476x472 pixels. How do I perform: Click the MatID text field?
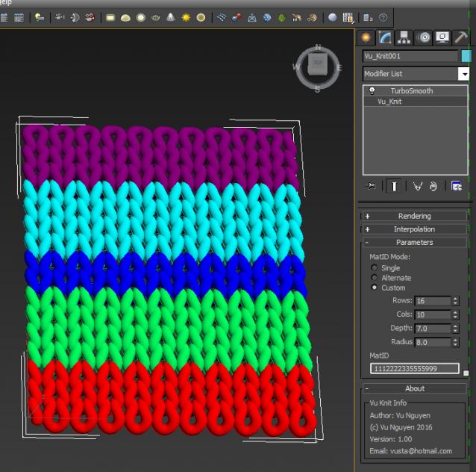tap(414, 368)
